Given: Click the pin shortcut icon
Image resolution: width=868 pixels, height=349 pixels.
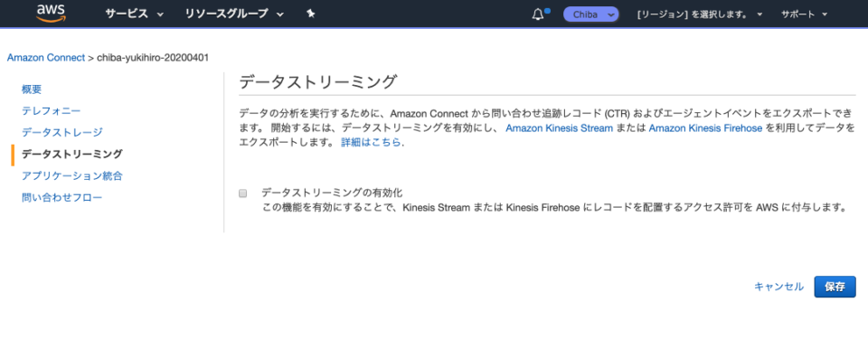Looking at the screenshot, I should 311,14.
